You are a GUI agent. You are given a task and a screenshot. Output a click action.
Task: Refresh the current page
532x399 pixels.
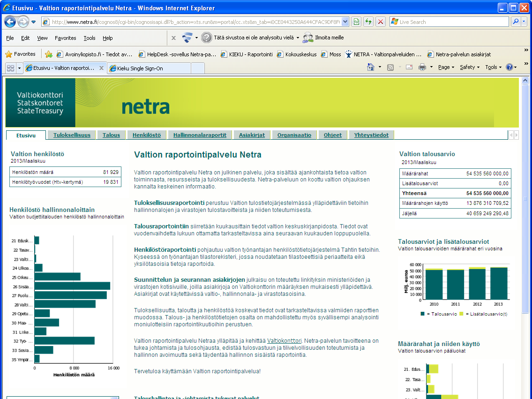368,22
